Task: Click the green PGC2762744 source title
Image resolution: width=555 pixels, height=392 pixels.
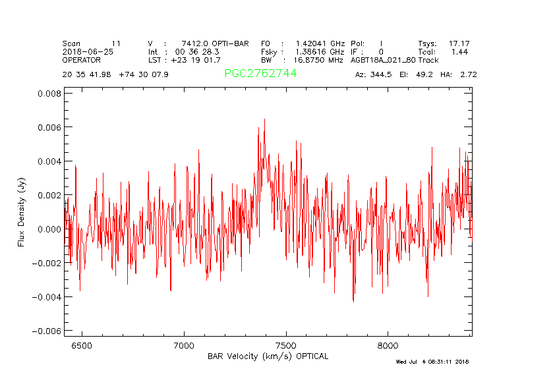Action: [260, 74]
